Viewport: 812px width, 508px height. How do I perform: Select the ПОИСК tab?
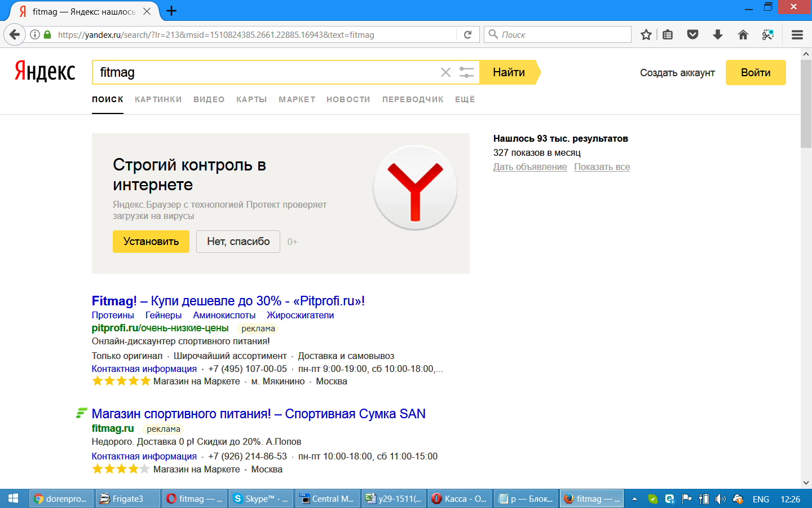click(x=108, y=99)
